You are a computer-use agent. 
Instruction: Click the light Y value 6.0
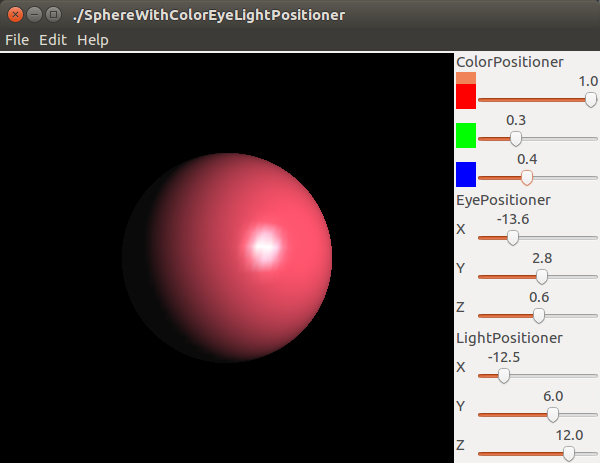pyautogui.click(x=553, y=396)
